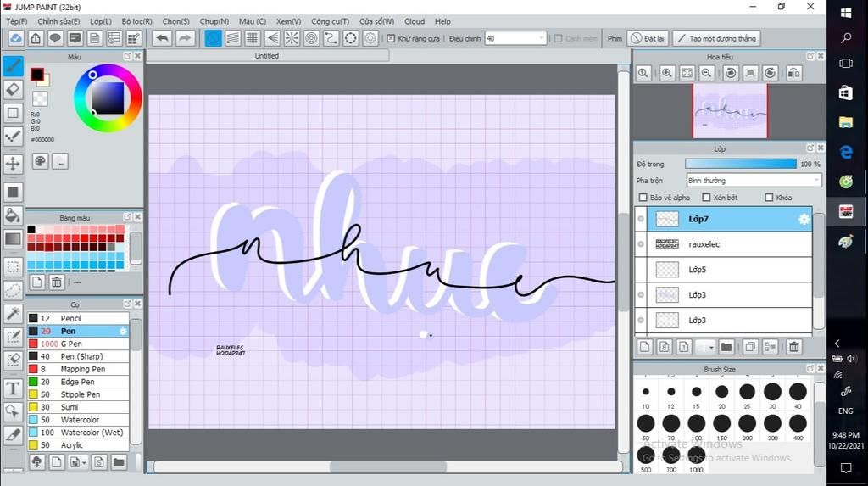
Task: Select the Move tool
Action: 13,164
